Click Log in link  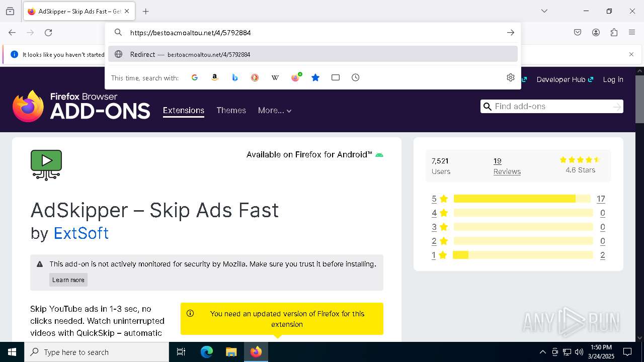[613, 79]
